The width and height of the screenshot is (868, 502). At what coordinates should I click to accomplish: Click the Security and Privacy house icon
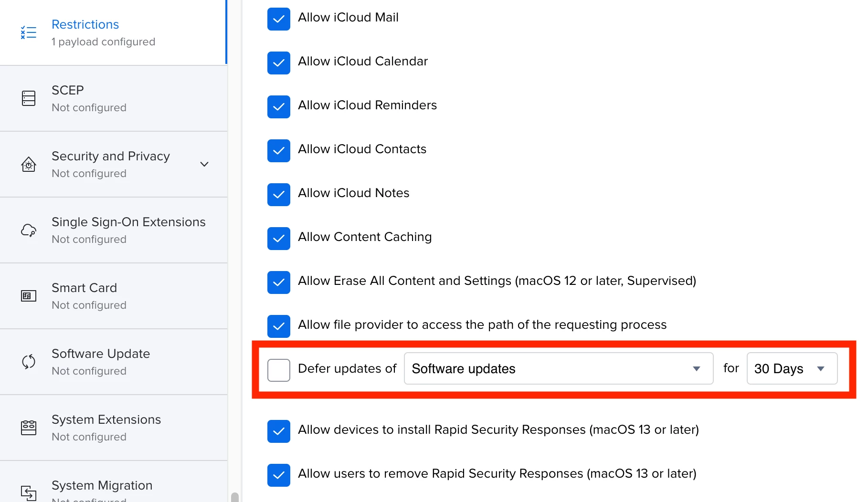(29, 164)
